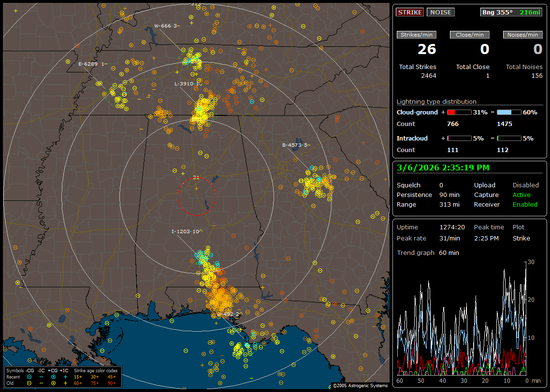Click the Receiver Enabled status
The width and height of the screenshot is (550, 392).
[x=524, y=204]
